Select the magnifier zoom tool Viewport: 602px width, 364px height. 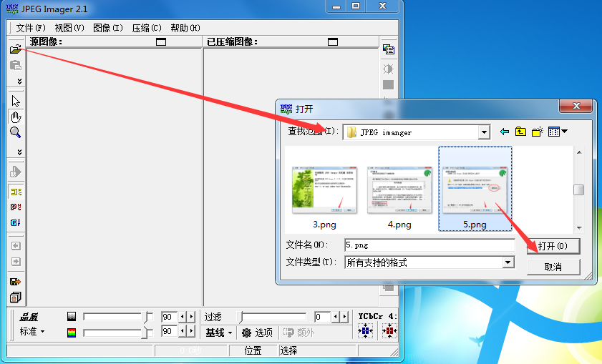click(x=15, y=133)
